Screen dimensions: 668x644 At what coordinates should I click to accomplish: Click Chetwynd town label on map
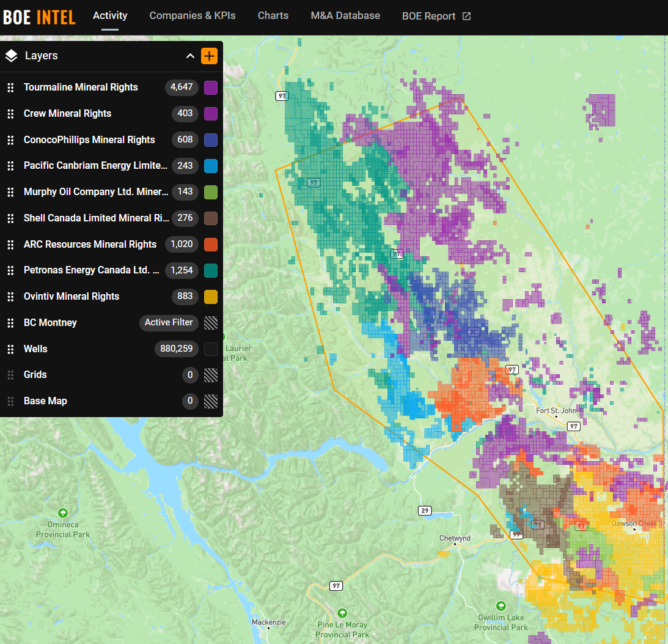(x=455, y=538)
